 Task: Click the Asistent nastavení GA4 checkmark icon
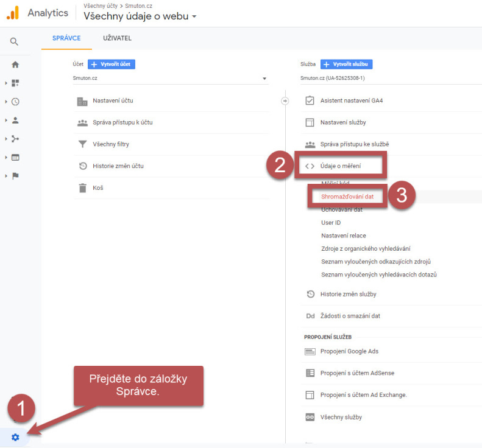click(310, 100)
